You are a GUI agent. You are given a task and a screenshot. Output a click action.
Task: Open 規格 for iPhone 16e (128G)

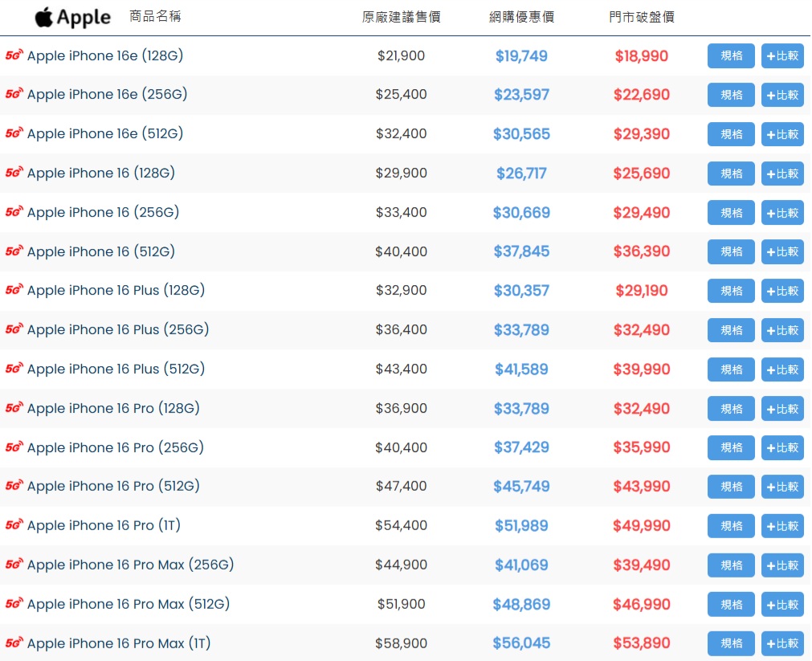coord(731,55)
